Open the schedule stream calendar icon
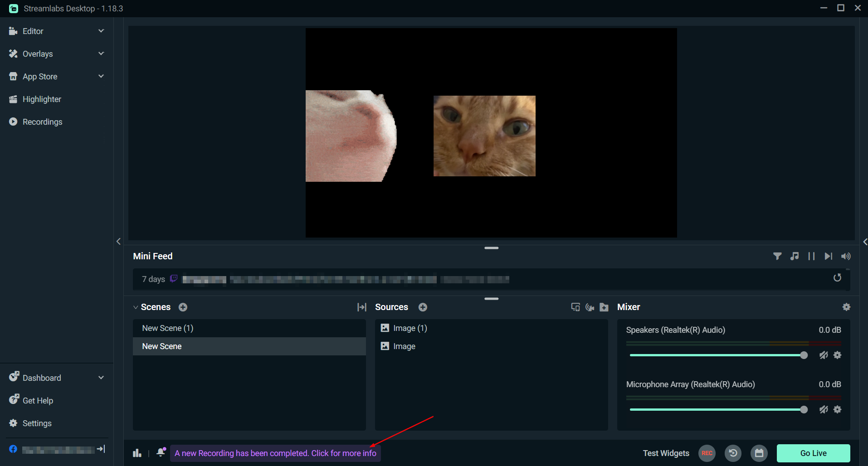 [x=759, y=453]
